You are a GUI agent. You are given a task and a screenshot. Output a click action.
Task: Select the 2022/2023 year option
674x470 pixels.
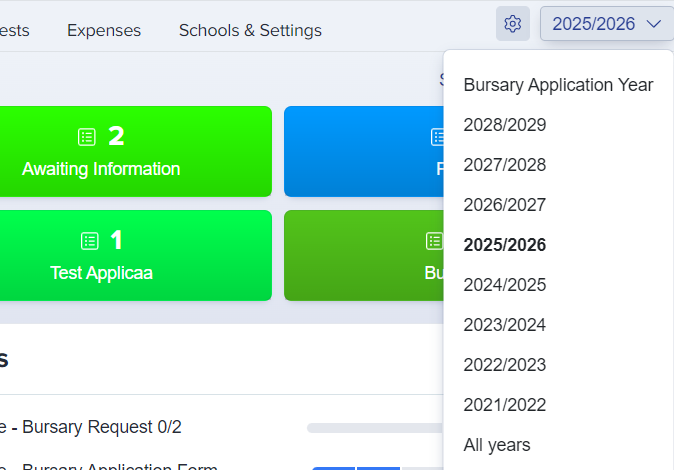tap(504, 365)
